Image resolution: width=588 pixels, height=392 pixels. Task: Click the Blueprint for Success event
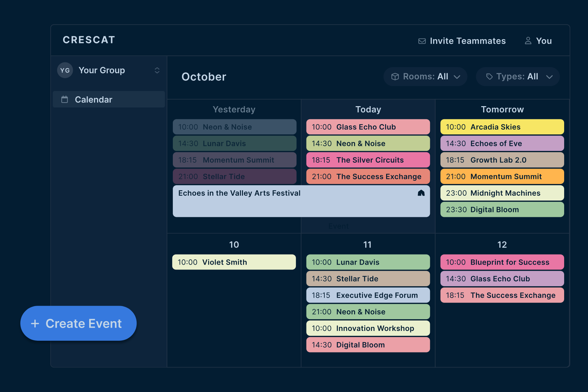click(502, 262)
